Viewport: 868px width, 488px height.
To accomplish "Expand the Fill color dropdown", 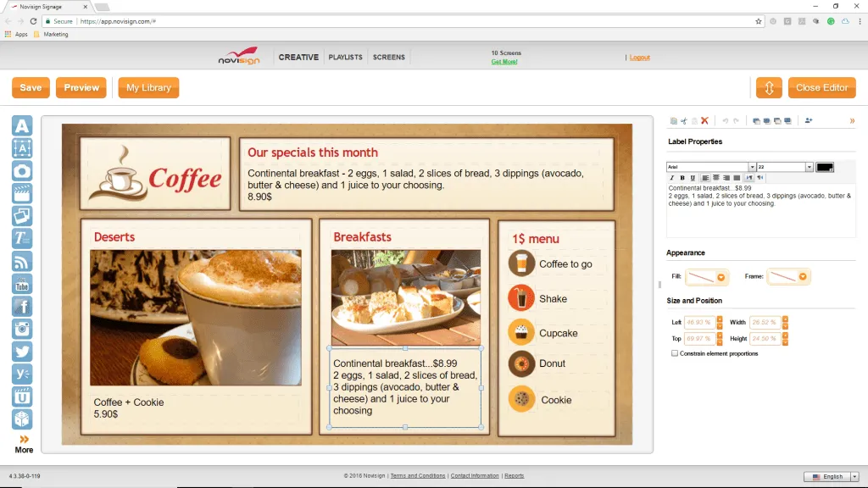I will 721,277.
